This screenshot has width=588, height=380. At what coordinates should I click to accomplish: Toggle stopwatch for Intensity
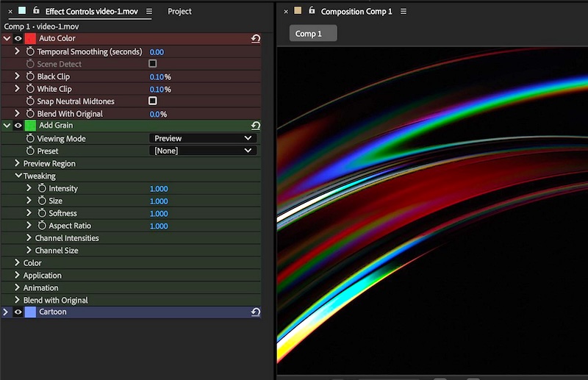pyautogui.click(x=42, y=188)
